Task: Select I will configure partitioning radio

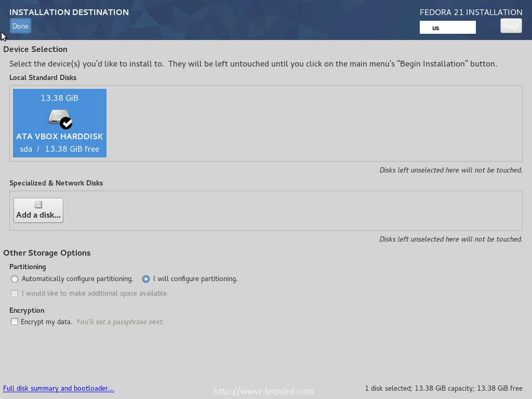Action: point(146,279)
